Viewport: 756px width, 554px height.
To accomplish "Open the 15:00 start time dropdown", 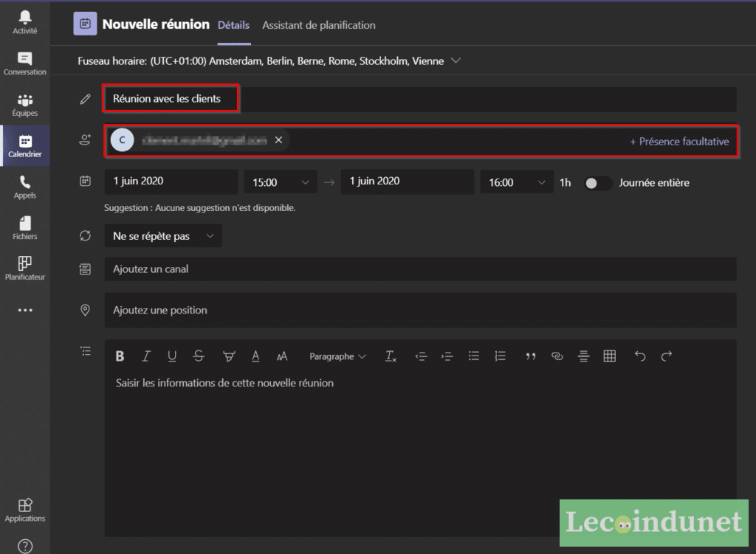I will [281, 182].
